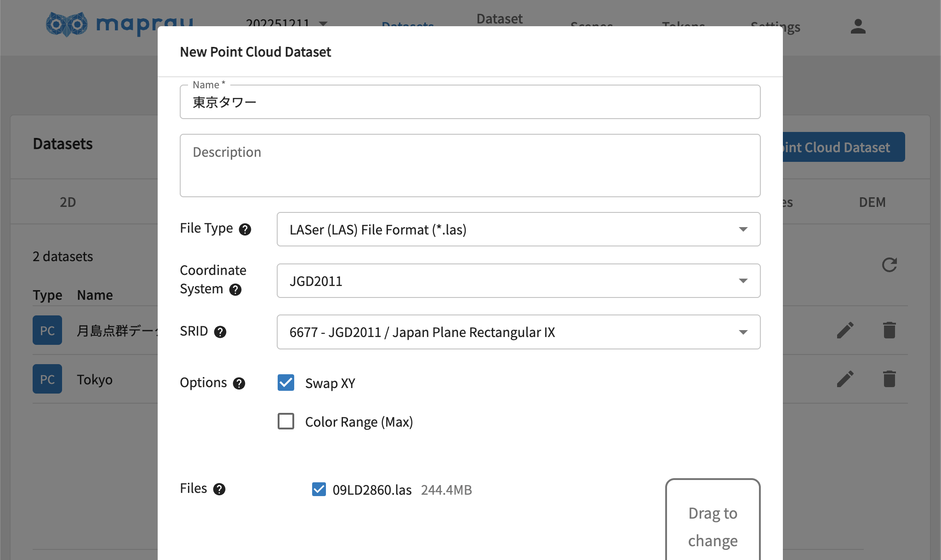
Task: Click the Name field containing 東京タワー
Action: tap(470, 102)
